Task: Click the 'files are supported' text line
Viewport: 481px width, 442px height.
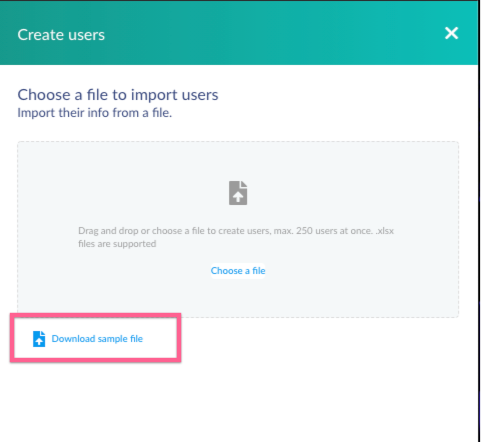Action: [x=117, y=244]
